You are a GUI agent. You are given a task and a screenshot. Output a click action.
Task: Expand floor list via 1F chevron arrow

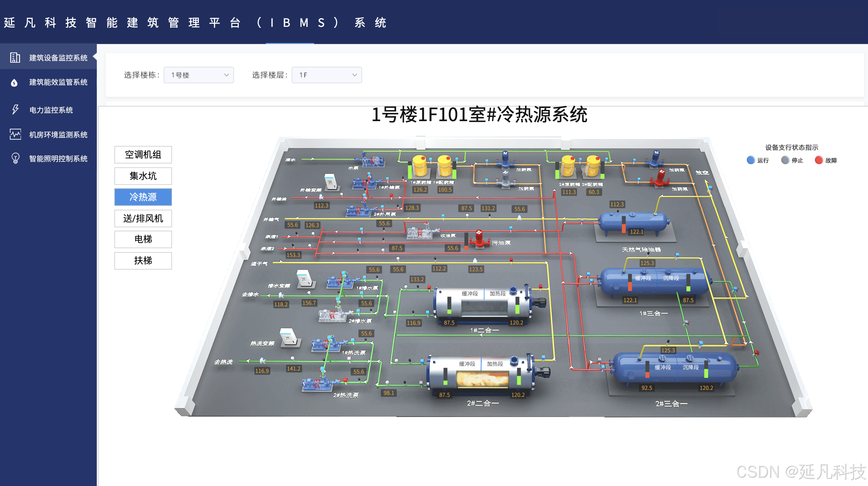pyautogui.click(x=355, y=75)
